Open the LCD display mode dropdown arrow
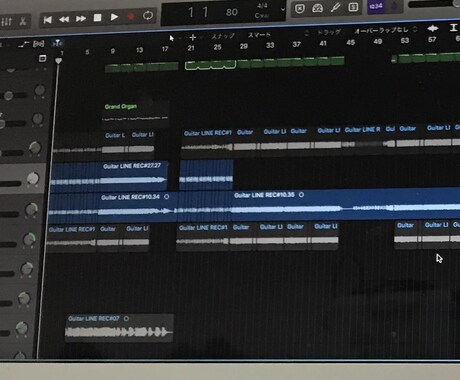 click(x=283, y=9)
